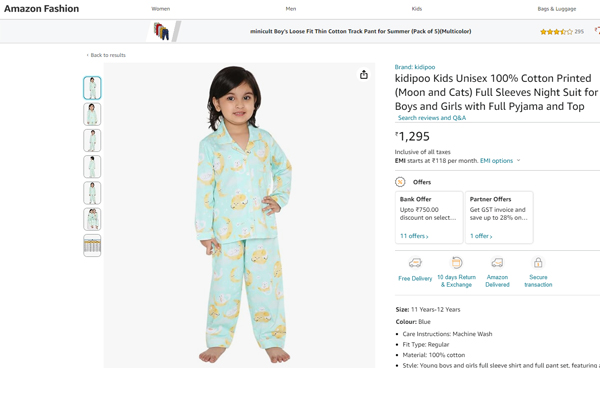Click the 10 days Return & Exchange icon
The height and width of the screenshot is (400, 600).
point(457,262)
